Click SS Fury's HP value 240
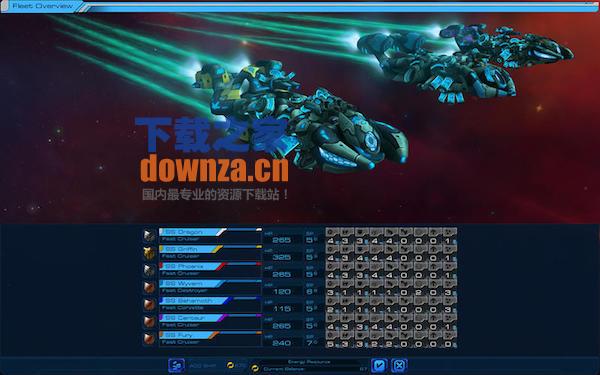The image size is (600, 375). [282, 343]
